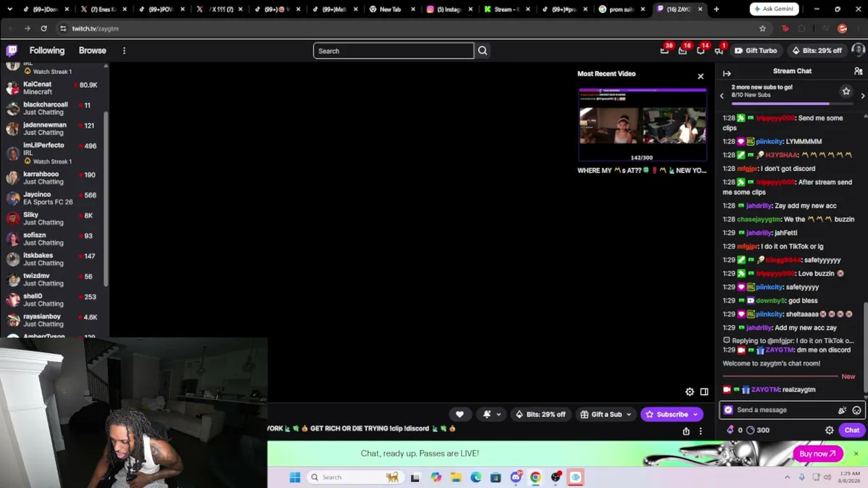This screenshot has height=488, width=868.
Task: Play the Most Recent Video thumbnail
Action: 642,125
